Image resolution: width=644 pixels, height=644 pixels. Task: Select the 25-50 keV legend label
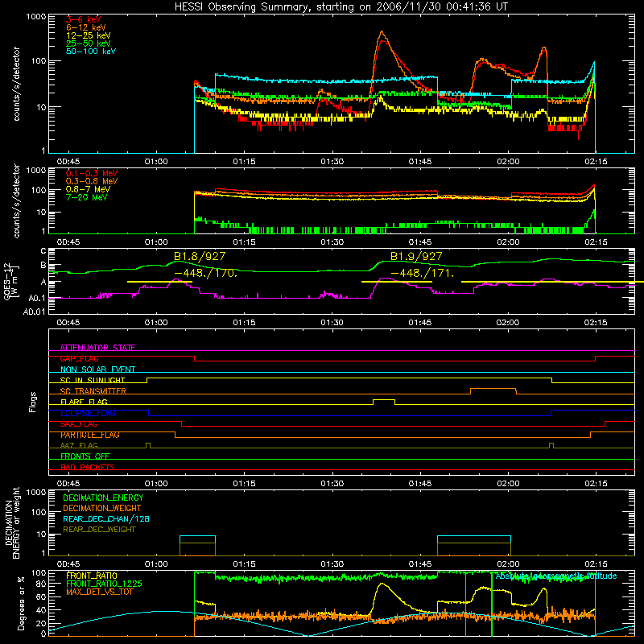(89, 43)
